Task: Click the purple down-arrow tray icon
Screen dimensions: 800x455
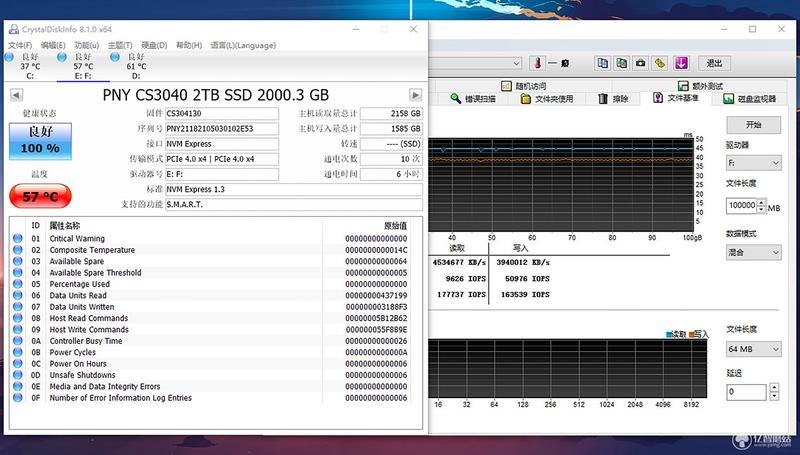Action: pyautogui.click(x=681, y=63)
